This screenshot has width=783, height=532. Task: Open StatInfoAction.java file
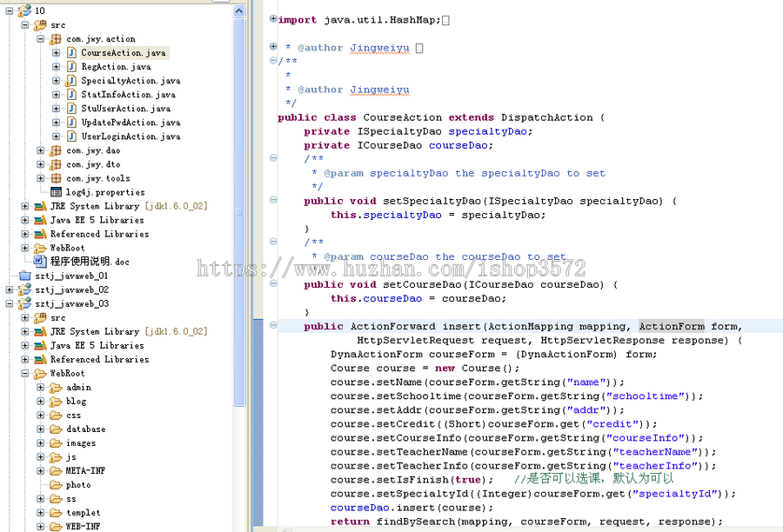point(129,95)
